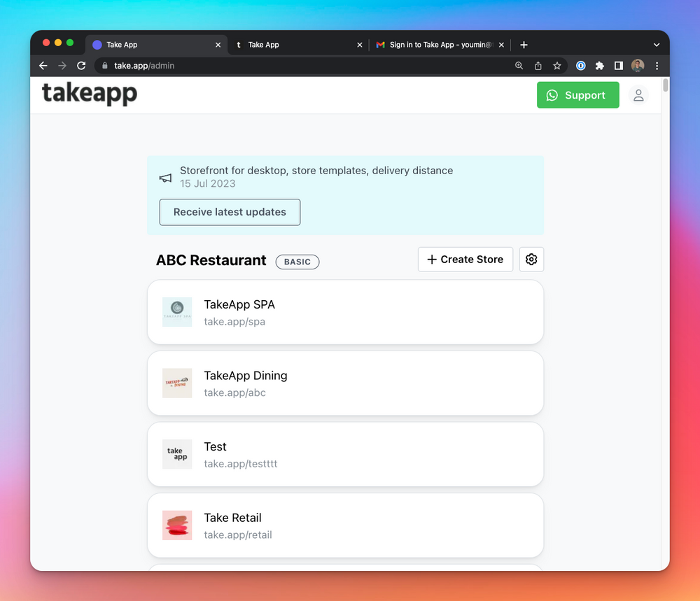
Task: Open WhatsApp Support button
Action: coord(577,95)
